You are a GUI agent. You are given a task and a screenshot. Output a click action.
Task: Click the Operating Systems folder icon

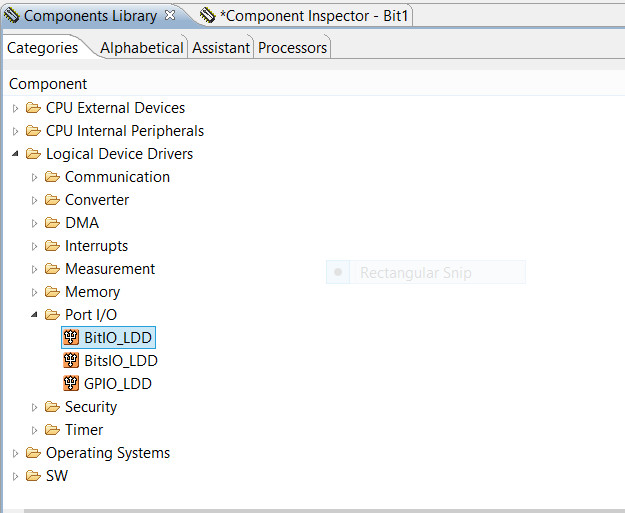click(x=34, y=453)
